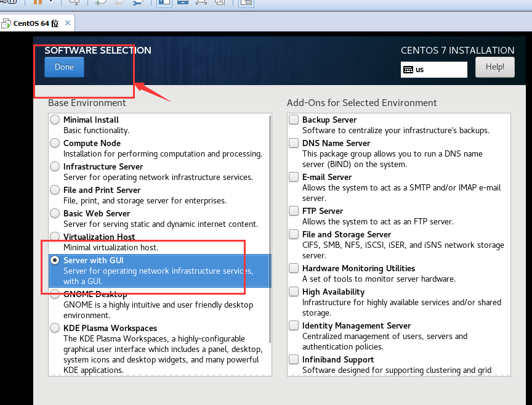This screenshot has width=532, height=405.
Task: Click the E-mail Server label
Action: [x=327, y=178]
